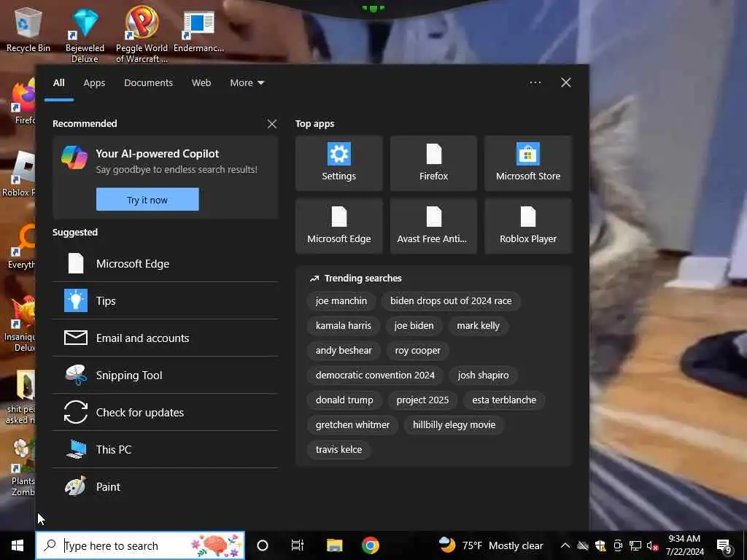Select the donald trump trending chip
The image size is (747, 560).
tap(344, 400)
